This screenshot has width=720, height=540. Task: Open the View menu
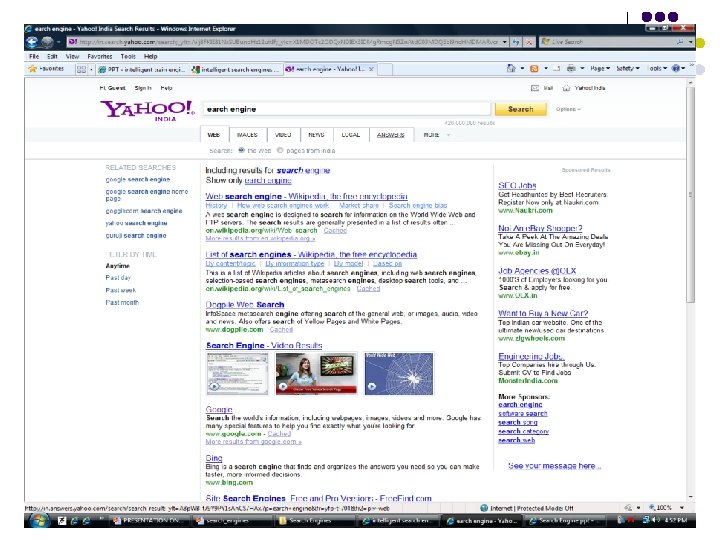[72, 56]
